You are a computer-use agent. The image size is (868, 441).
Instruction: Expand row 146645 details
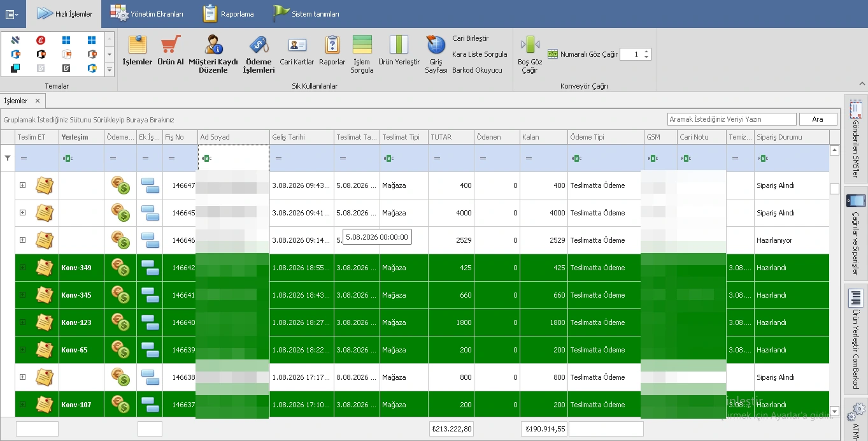(x=22, y=213)
